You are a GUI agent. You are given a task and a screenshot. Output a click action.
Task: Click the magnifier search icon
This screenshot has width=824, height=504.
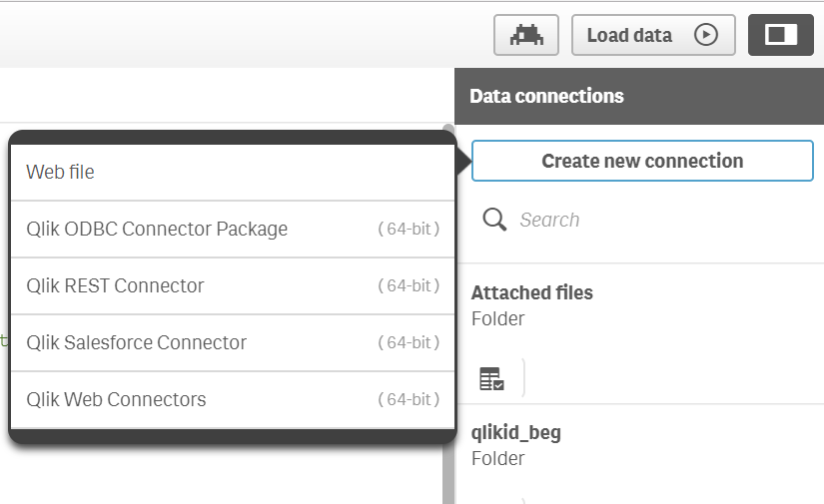[x=493, y=220]
